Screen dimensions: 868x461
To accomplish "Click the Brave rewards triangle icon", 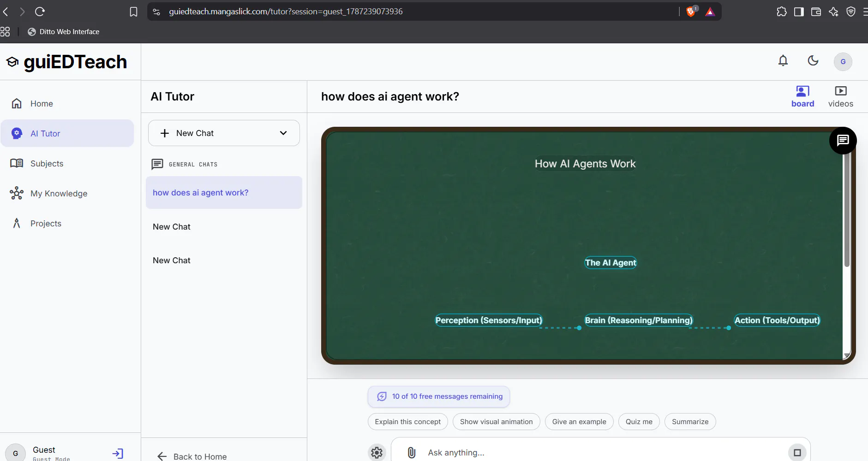I will tap(710, 12).
